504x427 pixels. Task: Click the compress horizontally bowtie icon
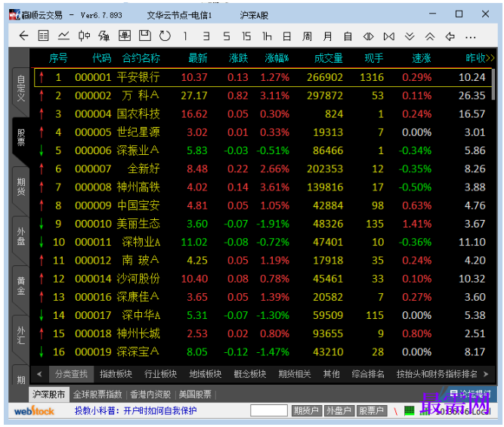pyautogui.click(x=389, y=36)
